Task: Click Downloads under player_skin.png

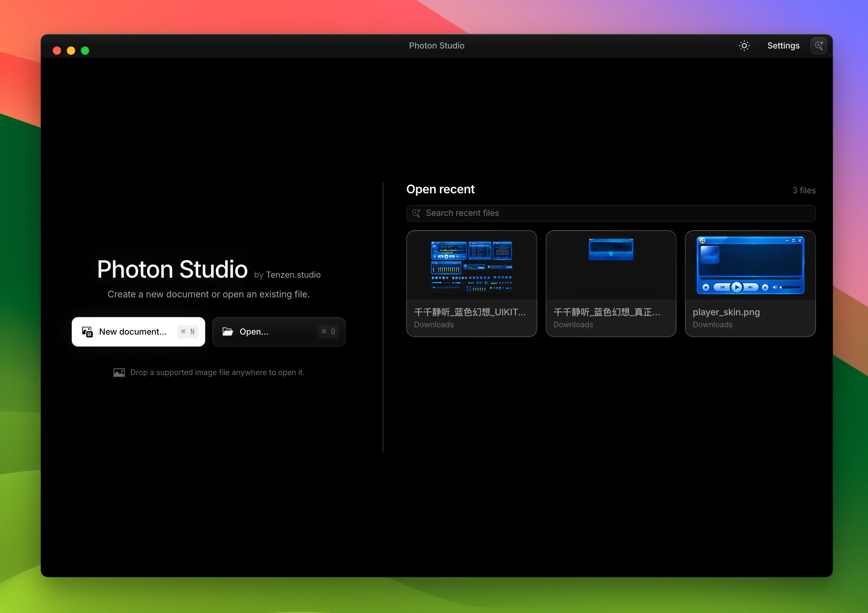Action: click(713, 325)
